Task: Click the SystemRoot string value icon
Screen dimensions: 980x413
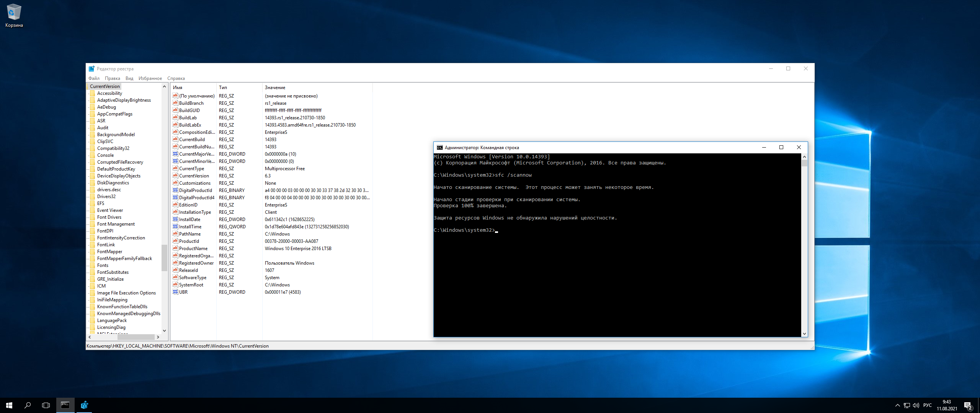Action: 175,285
